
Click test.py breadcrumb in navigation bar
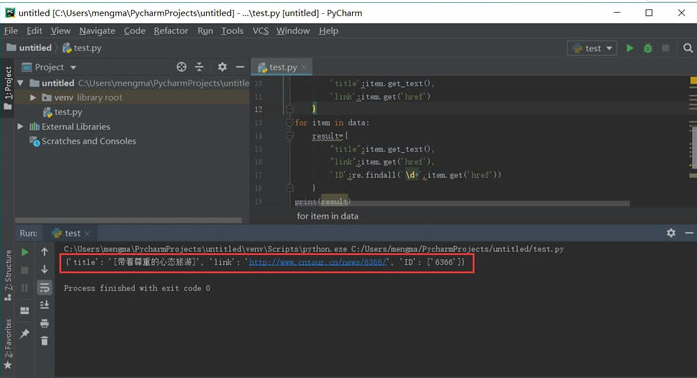point(82,48)
